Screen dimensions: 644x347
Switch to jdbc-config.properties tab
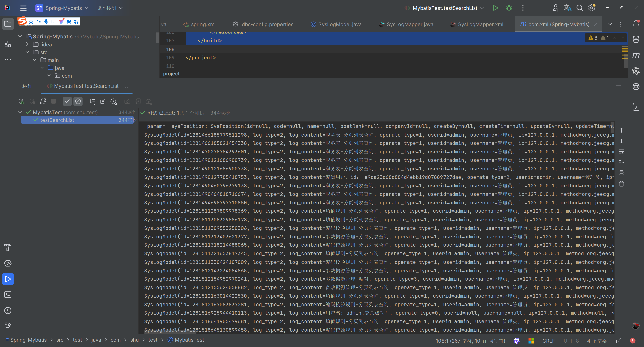click(x=266, y=24)
